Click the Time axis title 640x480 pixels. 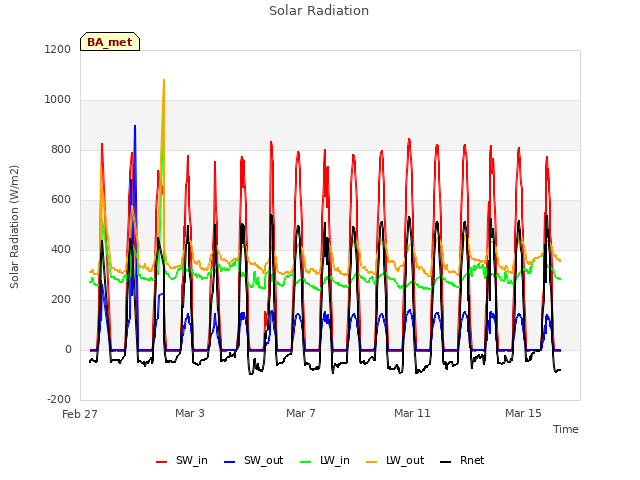(566, 429)
